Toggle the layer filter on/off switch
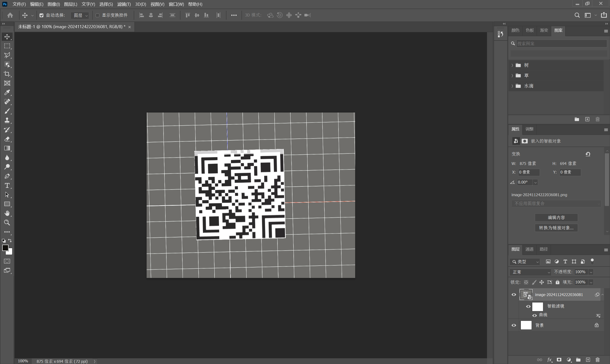The width and height of the screenshot is (610, 364). 592,261
